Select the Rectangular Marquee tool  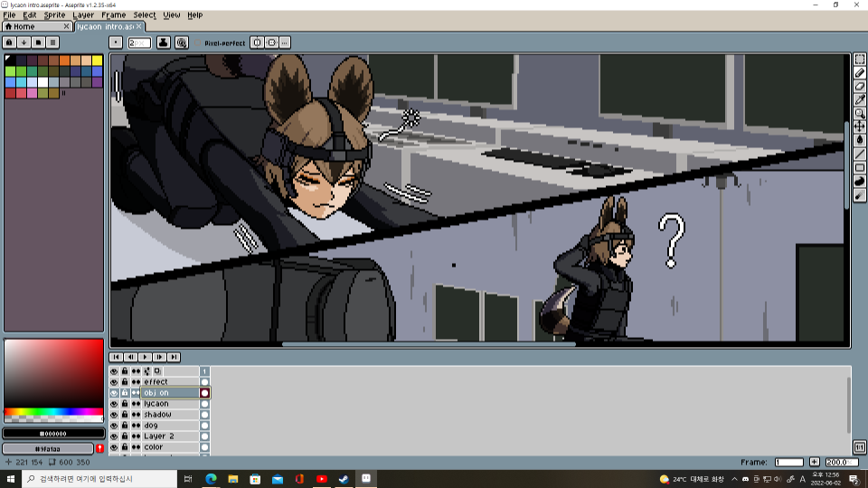tap(859, 59)
